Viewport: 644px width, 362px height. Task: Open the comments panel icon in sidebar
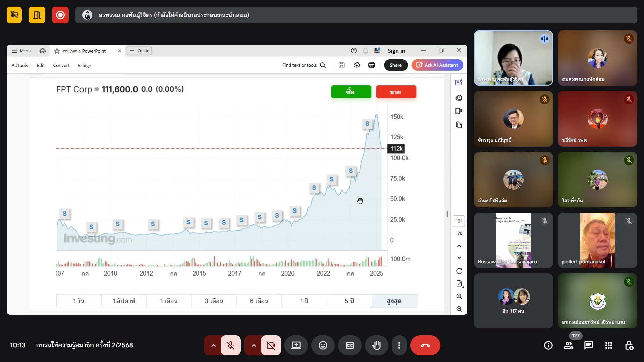click(459, 98)
